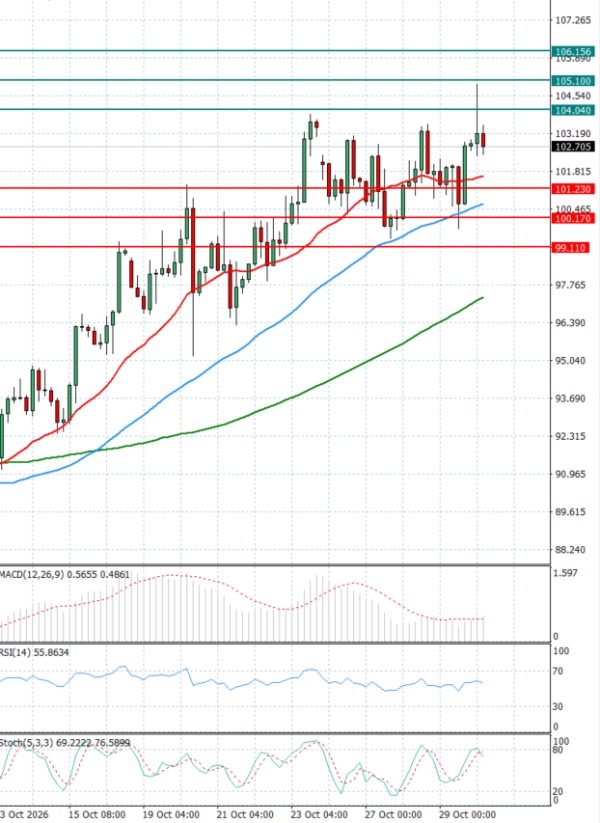The height and width of the screenshot is (823, 600).
Task: Click the 21 Oct 04:00 time label
Action: coord(245,815)
